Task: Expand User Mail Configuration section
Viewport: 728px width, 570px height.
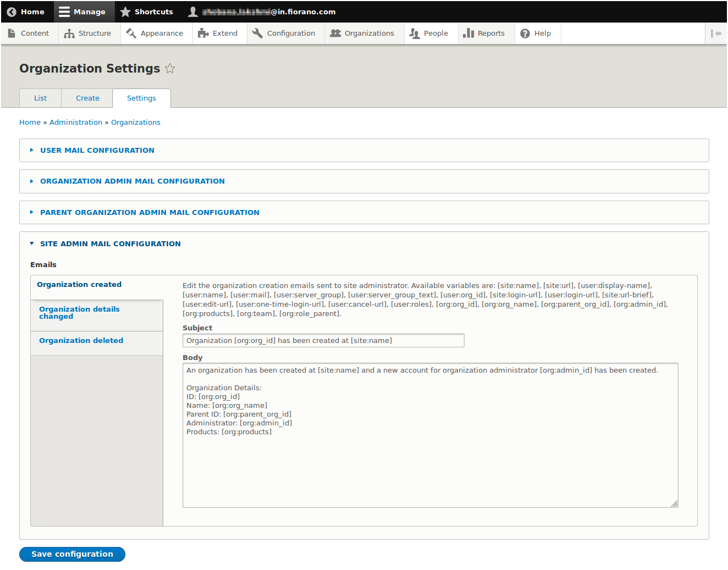Action: (x=97, y=151)
